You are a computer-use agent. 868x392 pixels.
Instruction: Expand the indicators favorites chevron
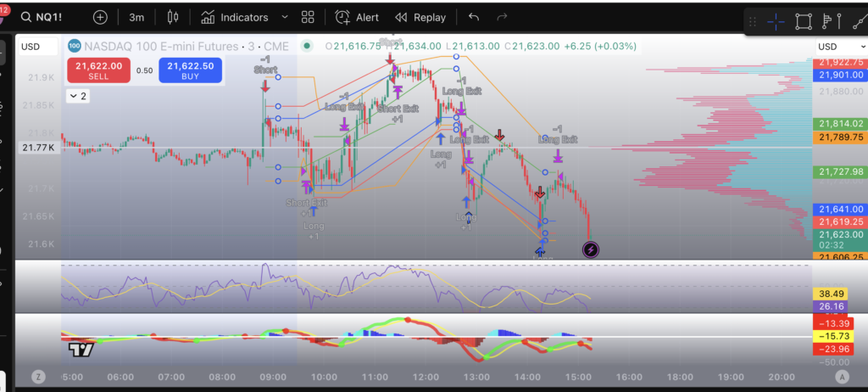[283, 17]
